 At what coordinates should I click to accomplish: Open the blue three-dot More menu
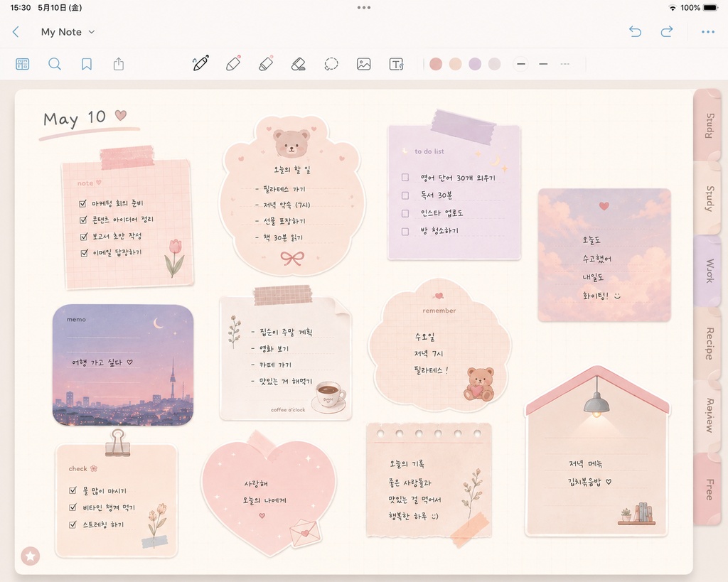[708, 32]
